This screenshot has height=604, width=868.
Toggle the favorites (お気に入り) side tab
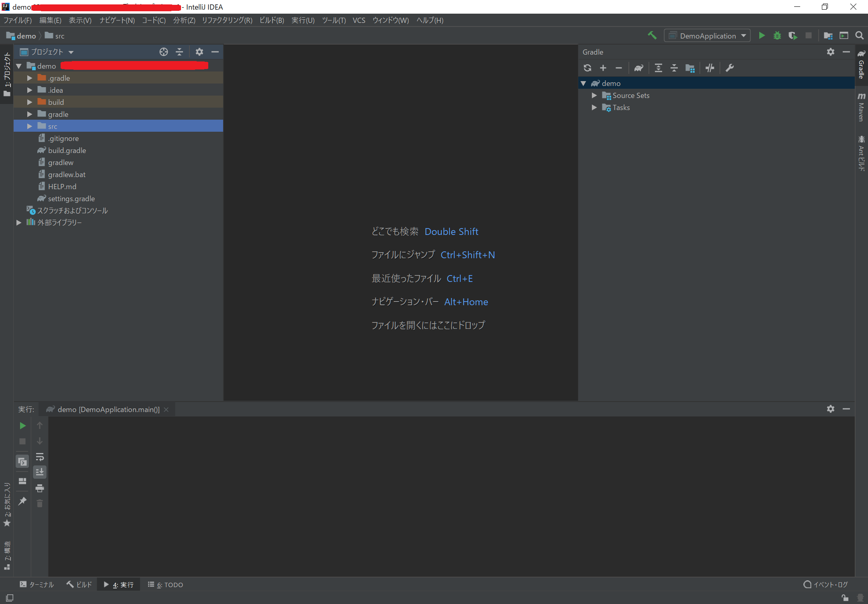pos(7,504)
